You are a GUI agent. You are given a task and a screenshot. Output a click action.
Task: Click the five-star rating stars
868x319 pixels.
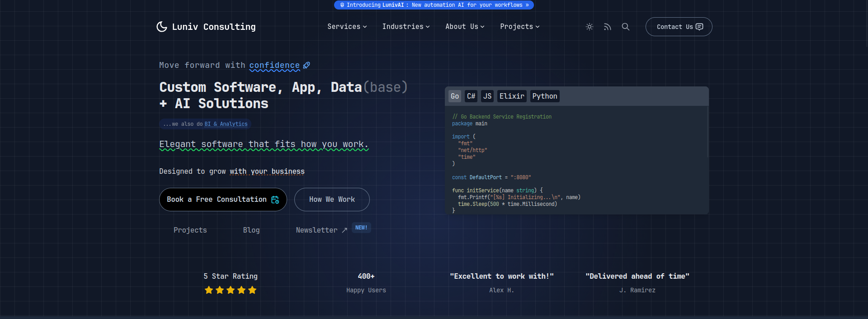230,290
